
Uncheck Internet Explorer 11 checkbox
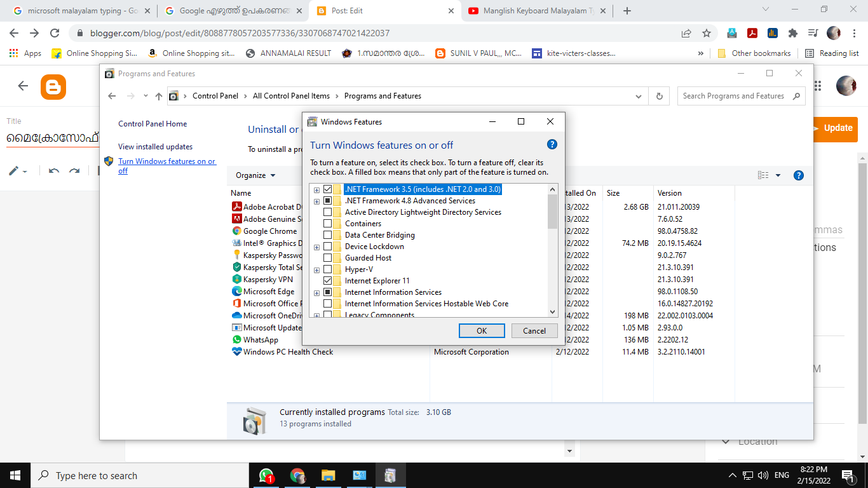point(327,281)
